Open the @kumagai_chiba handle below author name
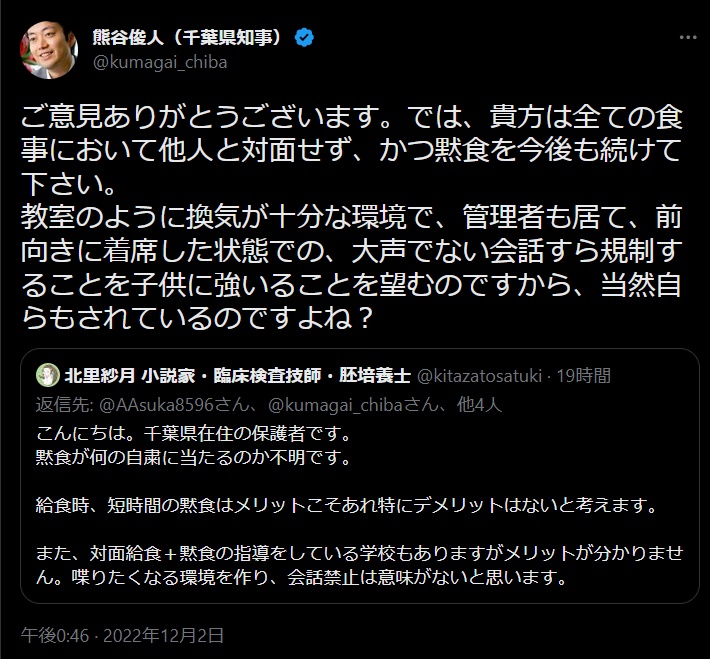The image size is (710, 659). (x=160, y=62)
